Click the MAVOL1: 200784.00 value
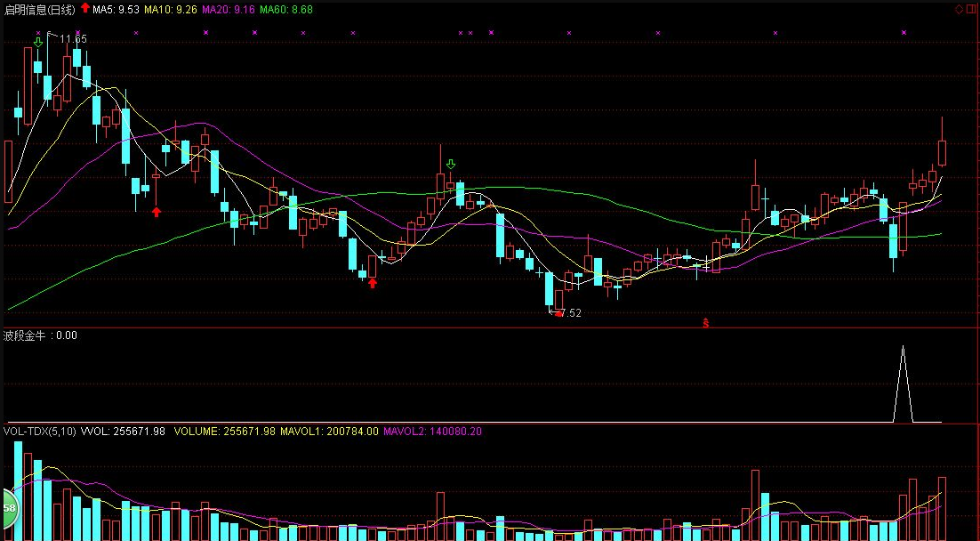The width and height of the screenshot is (980, 541). coord(329,431)
